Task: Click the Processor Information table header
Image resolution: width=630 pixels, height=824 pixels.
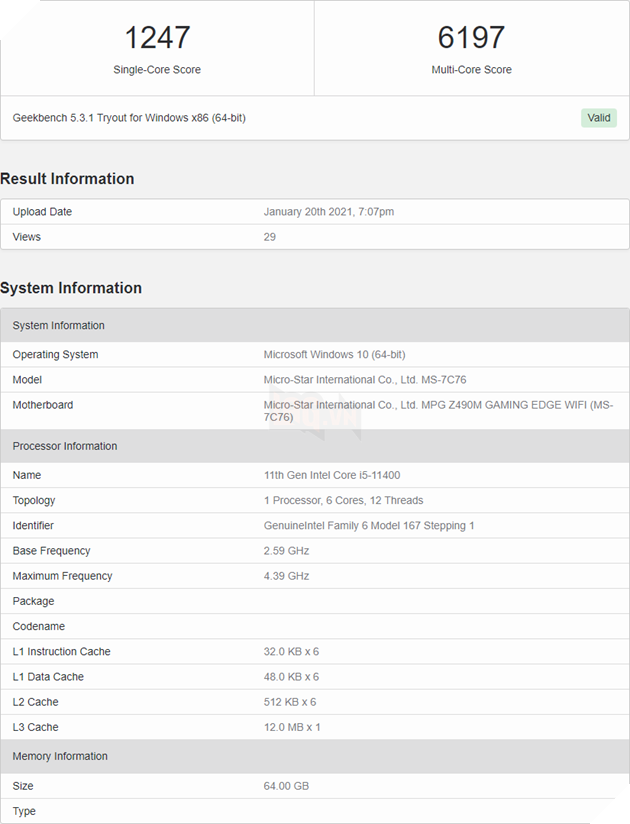Action: (65, 446)
